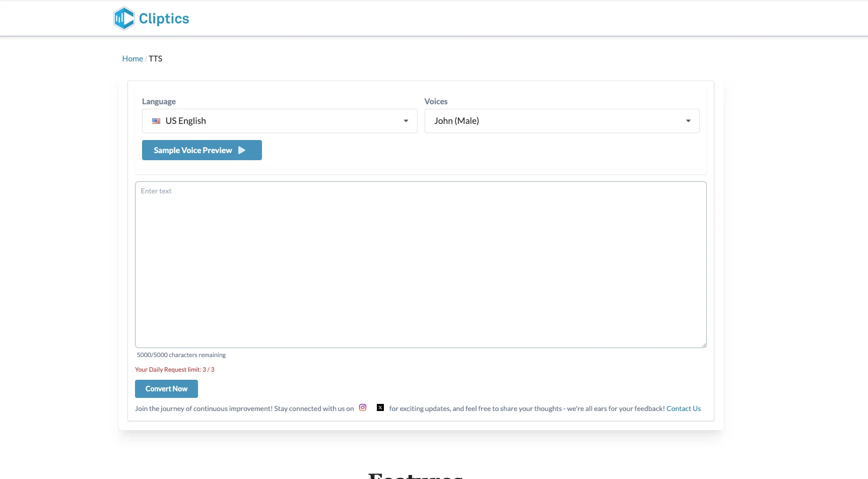Click the TTS breadcrumb text
Screen dimensions: 868x479
(156, 58)
